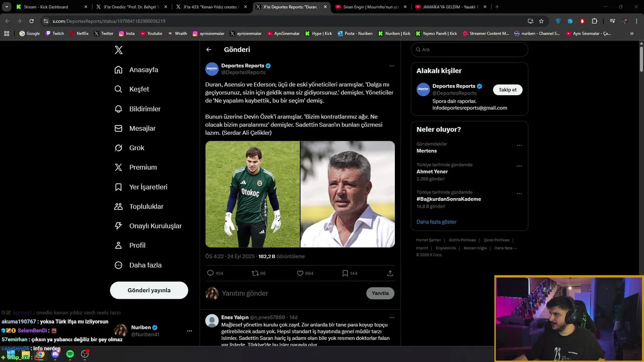Click the #BağkurdanSonraKademe trend
Viewport: 644px width, 362px height.
point(449,199)
